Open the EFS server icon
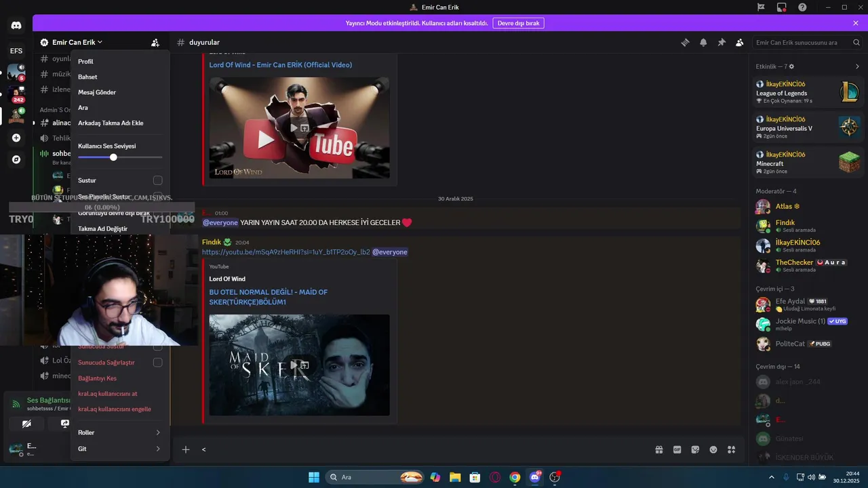 (16, 51)
